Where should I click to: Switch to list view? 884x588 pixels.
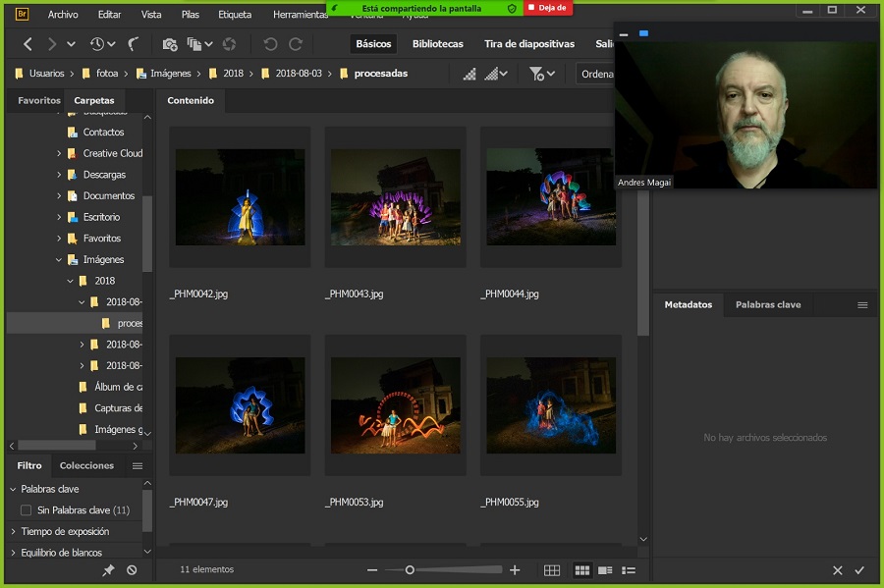click(629, 570)
